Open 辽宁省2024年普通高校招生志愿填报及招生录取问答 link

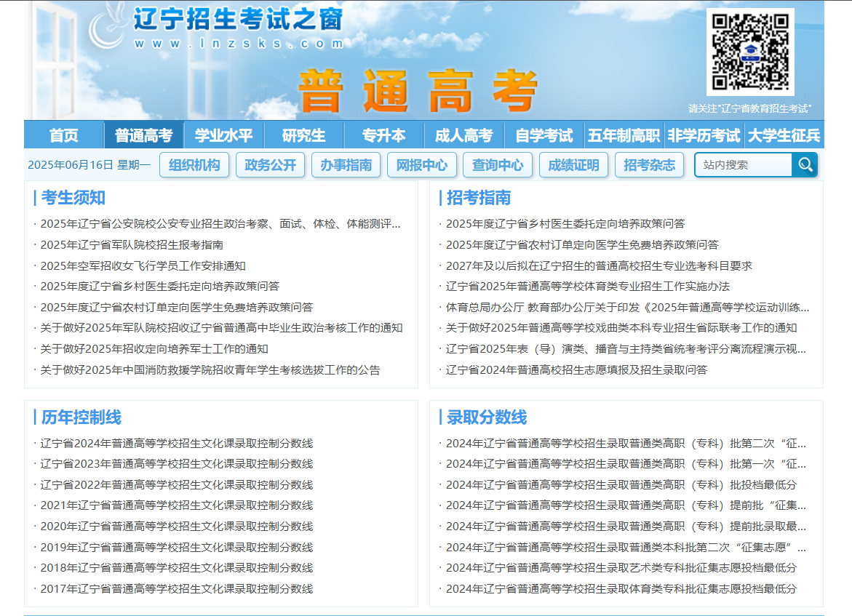click(x=576, y=370)
